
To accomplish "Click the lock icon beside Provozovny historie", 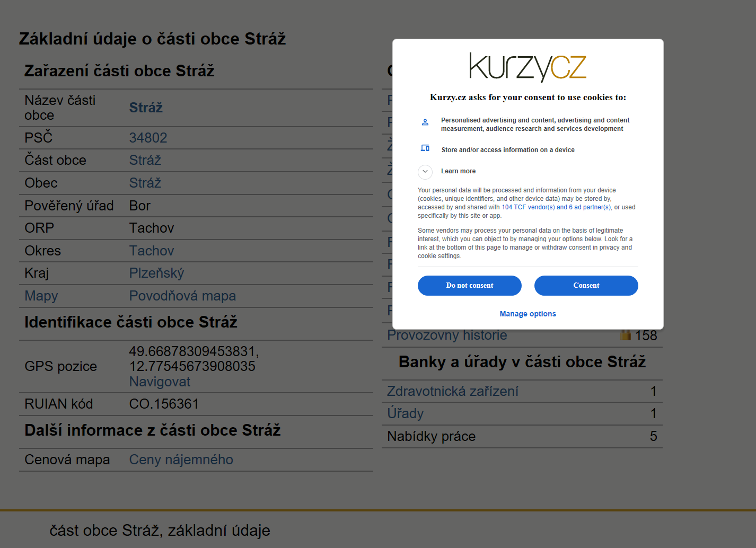I will coord(626,335).
